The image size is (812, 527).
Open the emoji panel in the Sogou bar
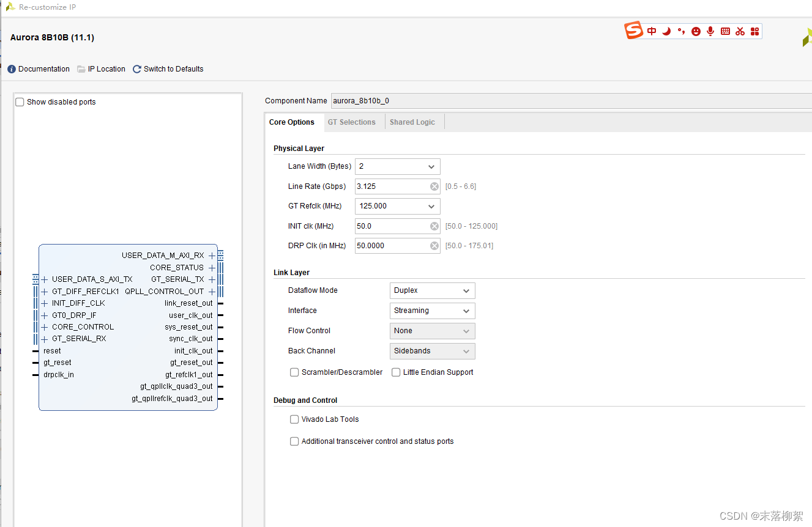click(x=696, y=31)
